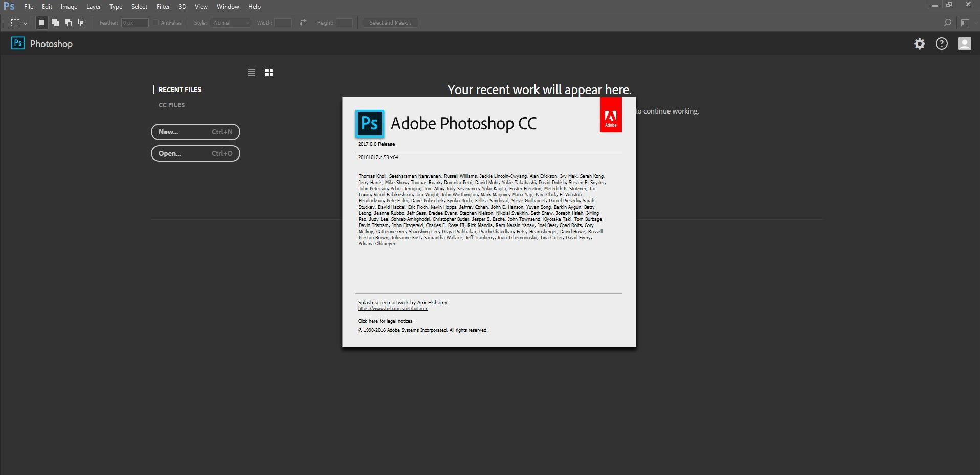Image resolution: width=980 pixels, height=475 pixels.
Task: Open the View menu
Action: 201,7
